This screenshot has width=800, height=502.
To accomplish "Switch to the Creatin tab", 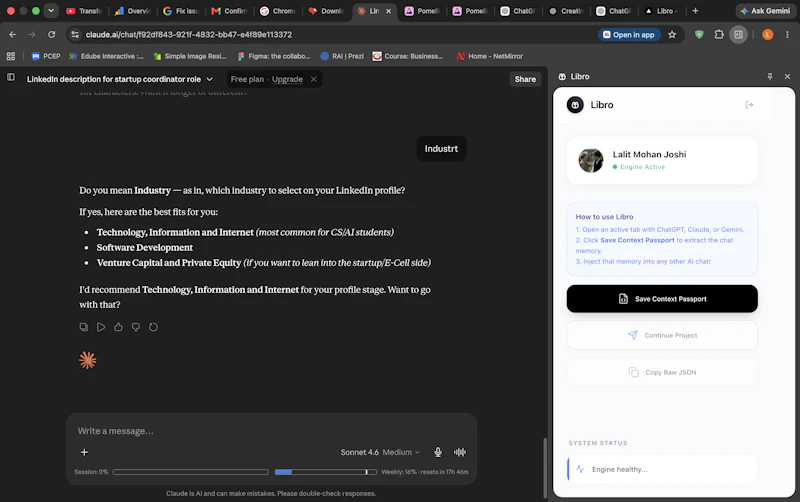I will click(x=566, y=11).
